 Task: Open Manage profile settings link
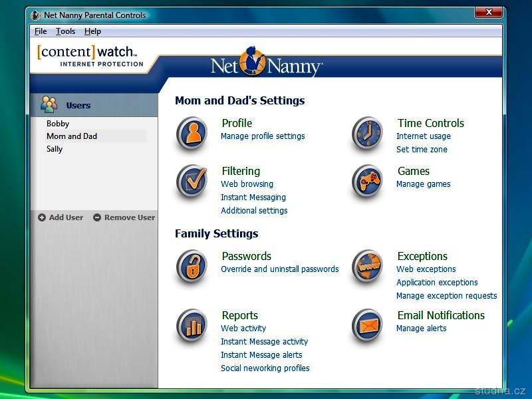pyautogui.click(x=263, y=136)
